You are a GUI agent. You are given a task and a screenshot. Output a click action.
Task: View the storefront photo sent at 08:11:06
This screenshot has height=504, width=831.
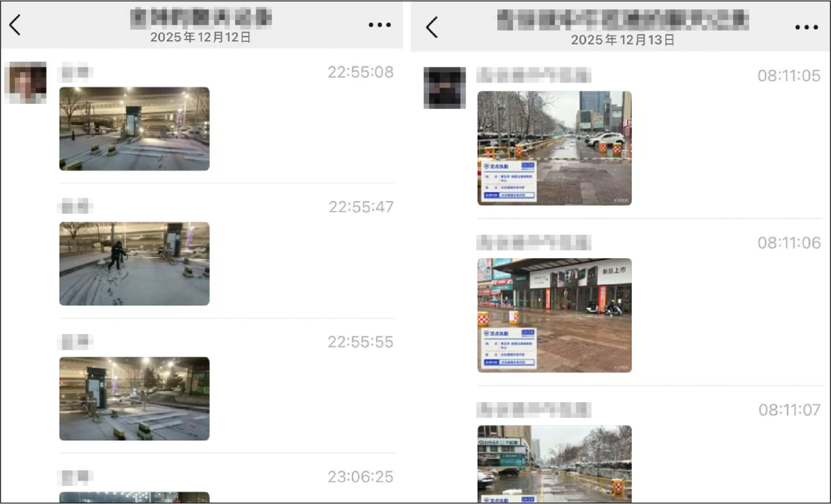pos(554,315)
